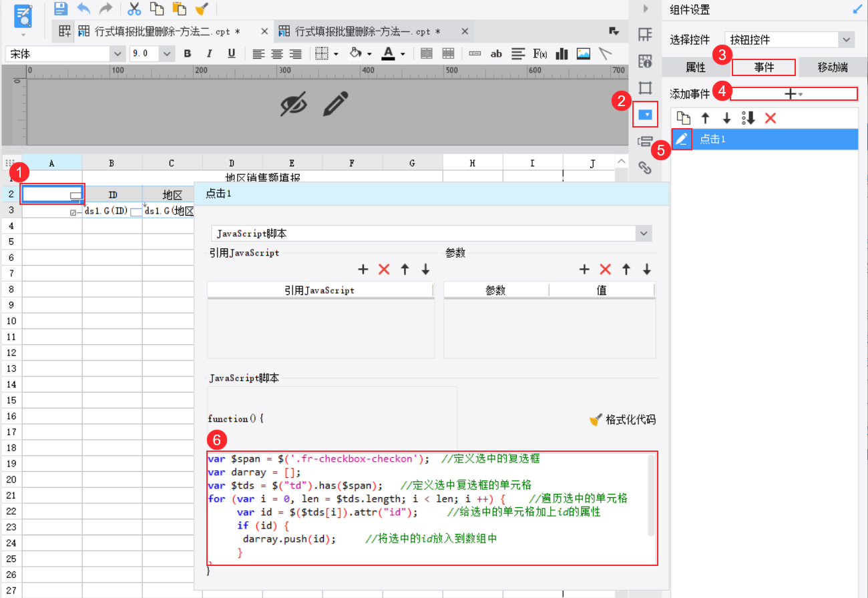The width and height of the screenshot is (868, 598).
Task: Add a referenced JavaScript file
Action: pyautogui.click(x=363, y=270)
